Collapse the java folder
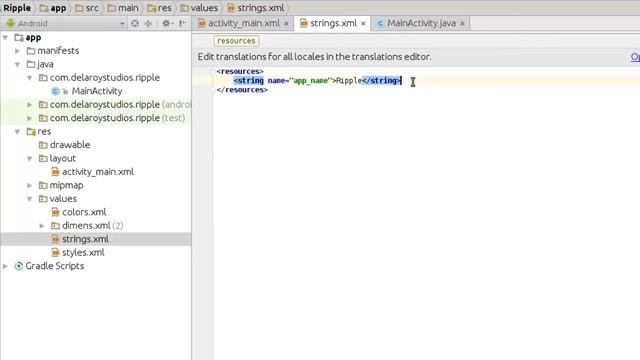 [18, 64]
